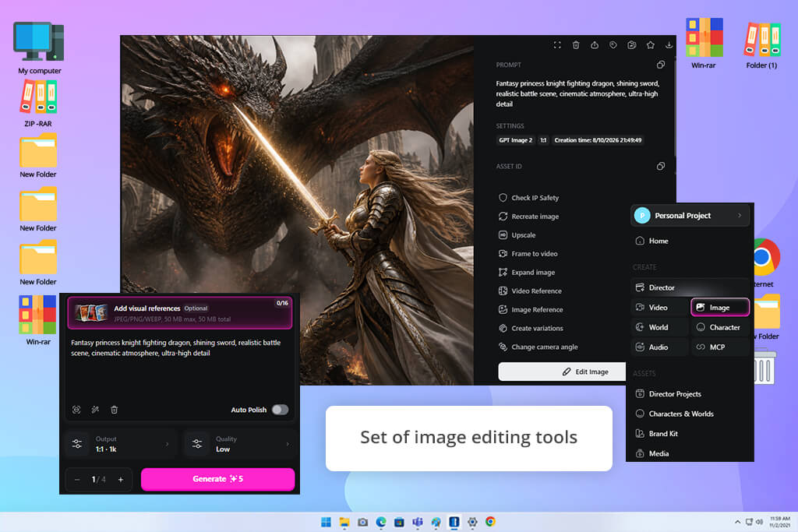Expand the Personal Project switcher
798x532 pixels.
click(x=690, y=216)
